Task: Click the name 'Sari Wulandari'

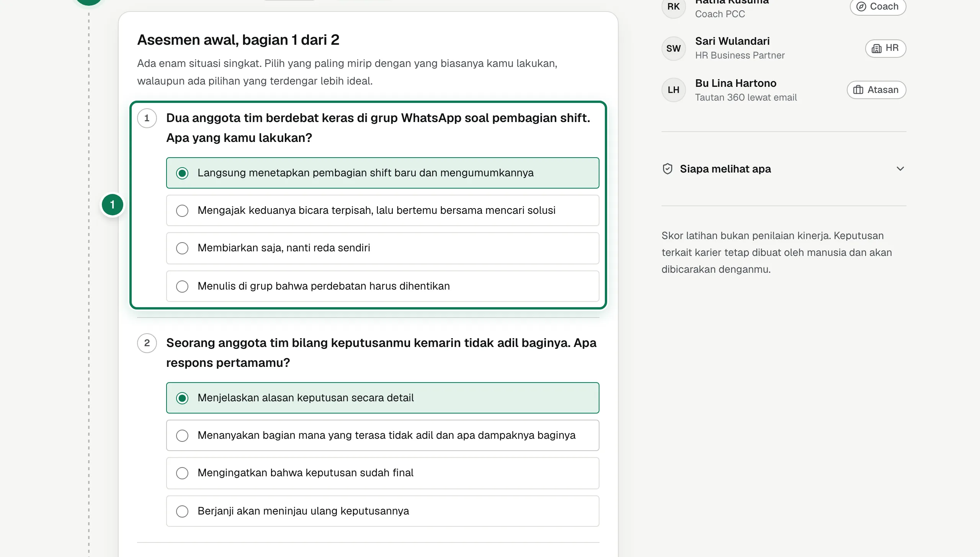Action: click(732, 41)
